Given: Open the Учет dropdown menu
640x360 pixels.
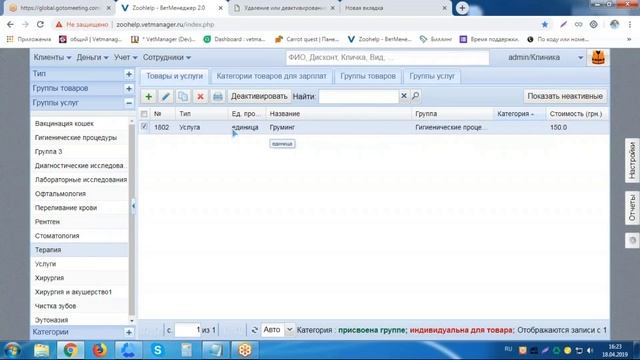Looking at the screenshot, I should pos(125,58).
